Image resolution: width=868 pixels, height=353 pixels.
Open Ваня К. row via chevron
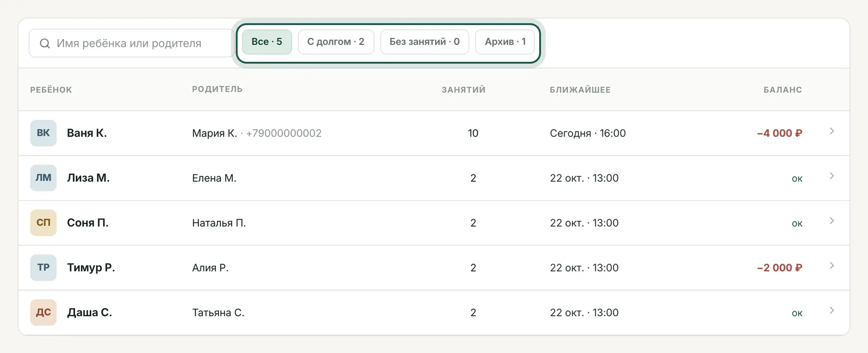tap(832, 131)
